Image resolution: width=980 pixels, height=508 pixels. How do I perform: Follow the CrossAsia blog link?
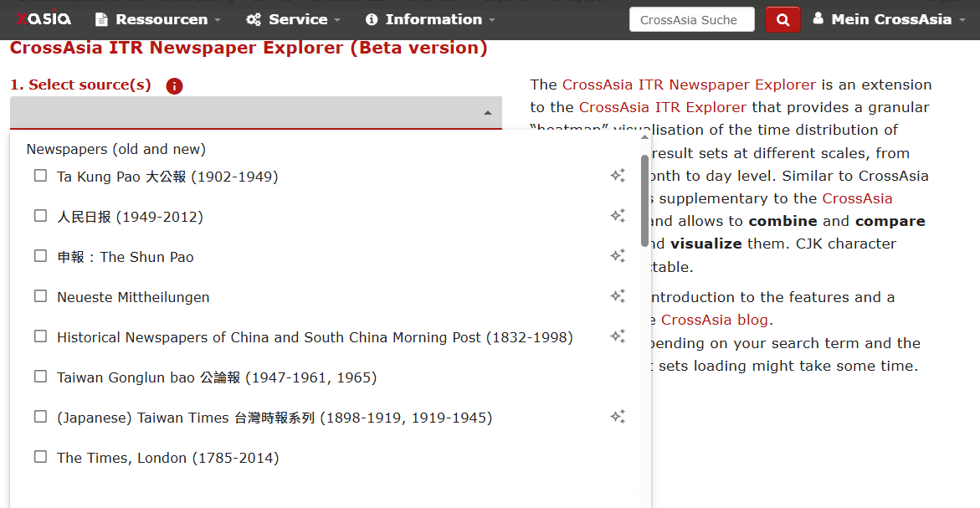click(714, 320)
